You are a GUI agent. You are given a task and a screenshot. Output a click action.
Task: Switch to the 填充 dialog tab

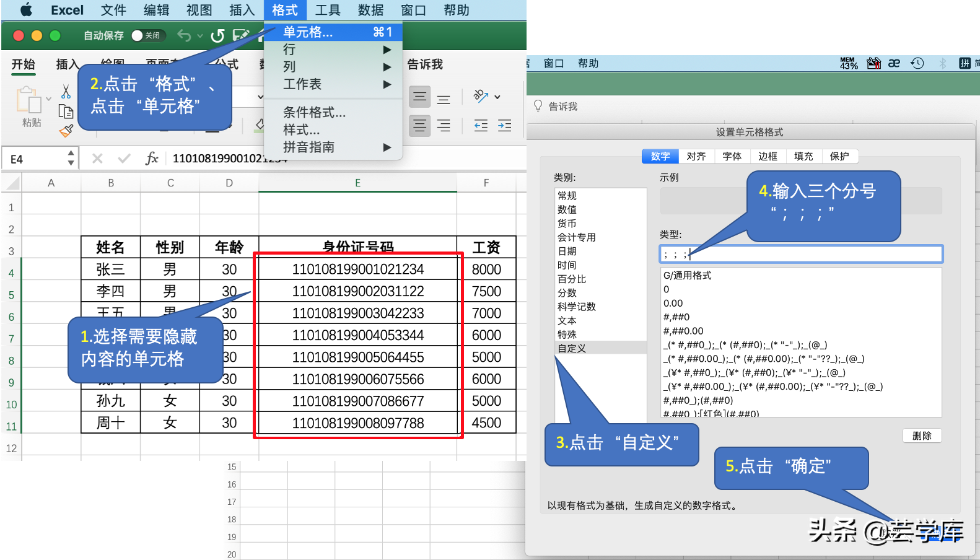point(803,156)
